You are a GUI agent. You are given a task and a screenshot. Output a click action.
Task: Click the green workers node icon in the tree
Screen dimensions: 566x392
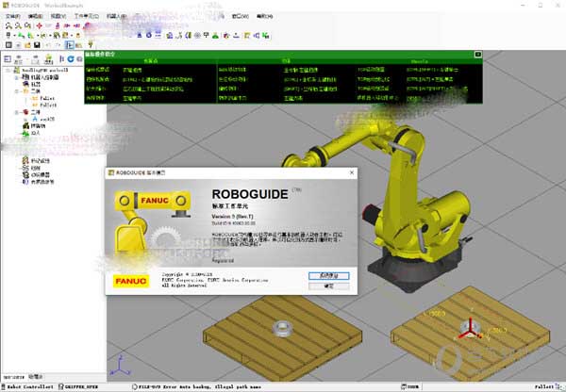click(25, 133)
